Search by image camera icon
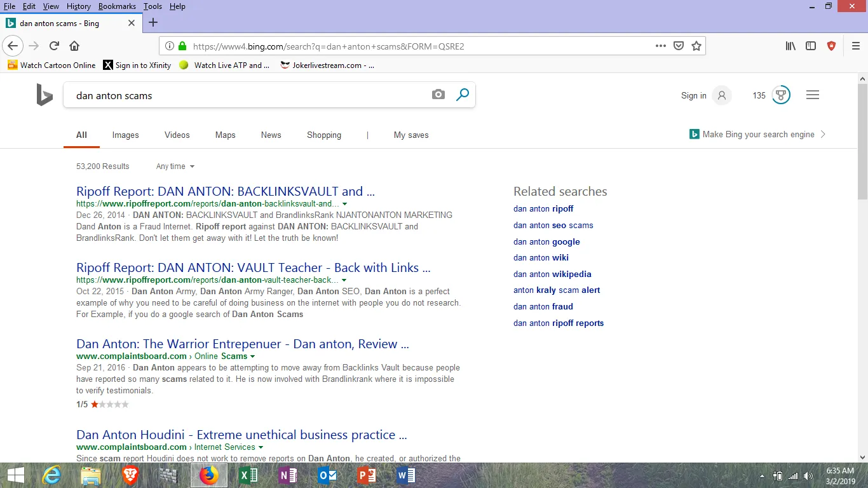 (x=438, y=95)
